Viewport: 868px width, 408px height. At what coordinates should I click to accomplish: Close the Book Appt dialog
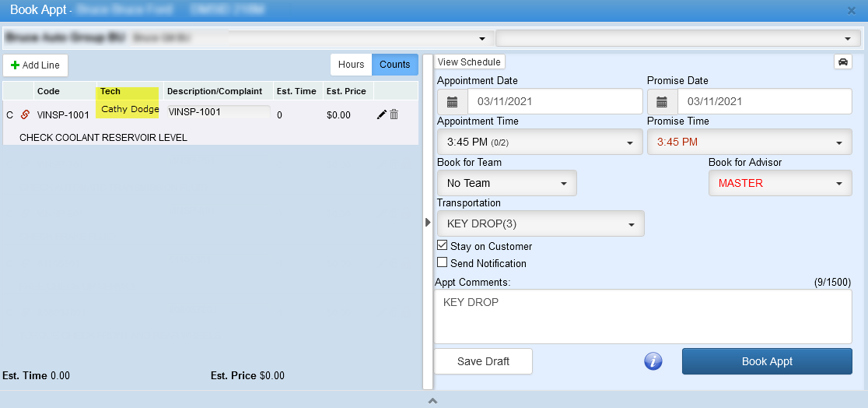852,10
